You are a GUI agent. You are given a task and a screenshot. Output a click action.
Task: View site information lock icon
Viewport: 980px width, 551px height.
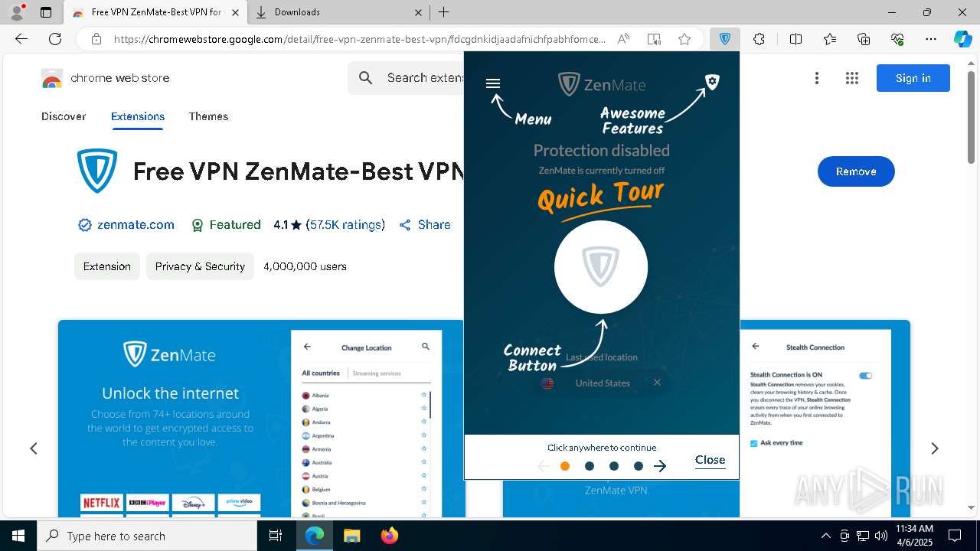96,39
